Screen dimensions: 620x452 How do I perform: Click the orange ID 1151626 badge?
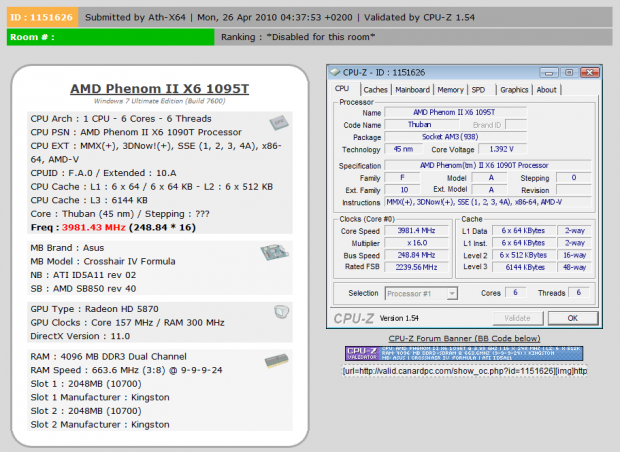(x=42, y=17)
